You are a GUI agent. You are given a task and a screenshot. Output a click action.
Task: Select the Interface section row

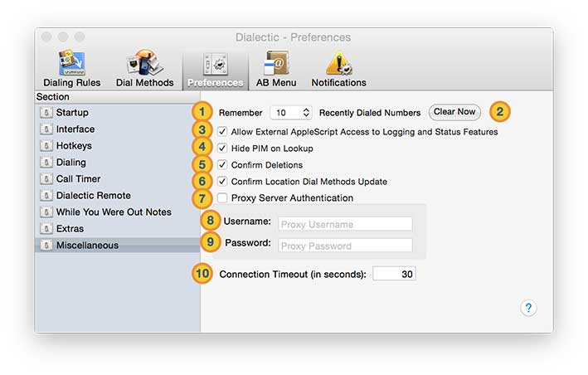[118, 129]
